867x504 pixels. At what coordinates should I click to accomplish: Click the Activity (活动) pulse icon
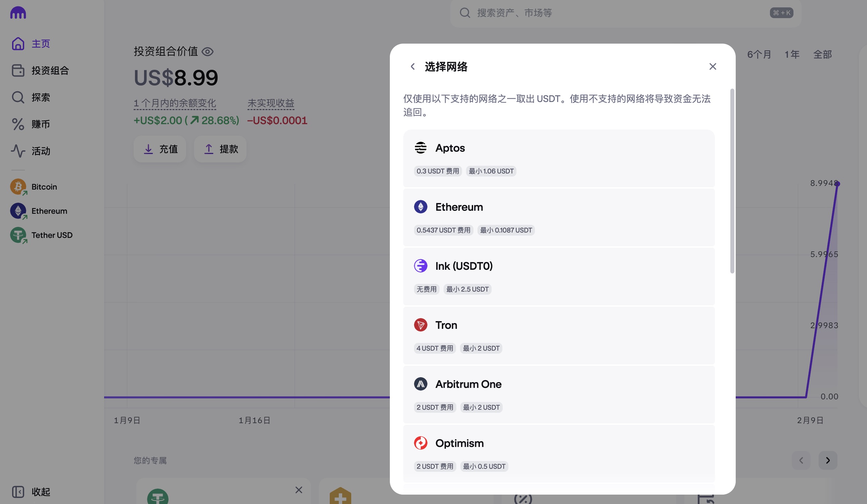click(18, 151)
